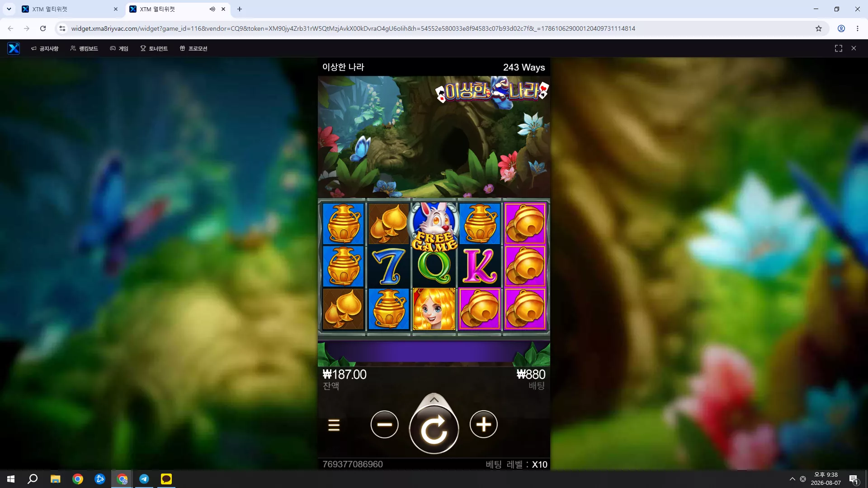Screen dimensions: 868x488
Task: Open Google Chrome from the taskbar
Action: coord(78,479)
